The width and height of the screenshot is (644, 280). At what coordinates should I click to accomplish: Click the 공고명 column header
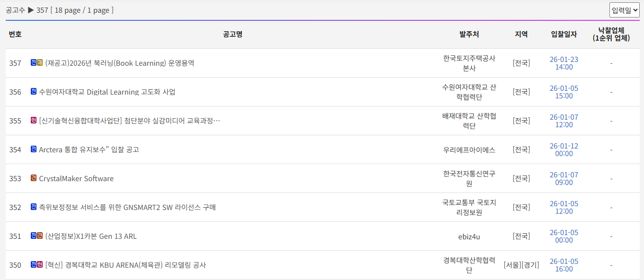[x=233, y=34]
